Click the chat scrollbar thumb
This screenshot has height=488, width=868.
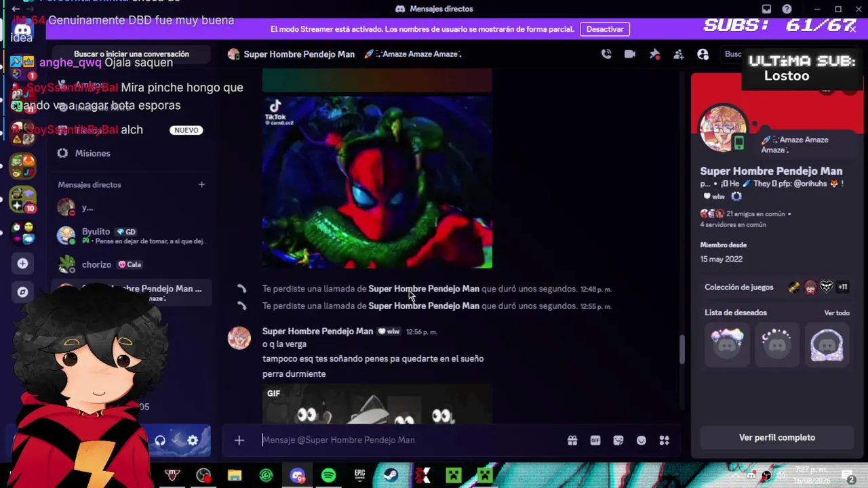(x=682, y=349)
